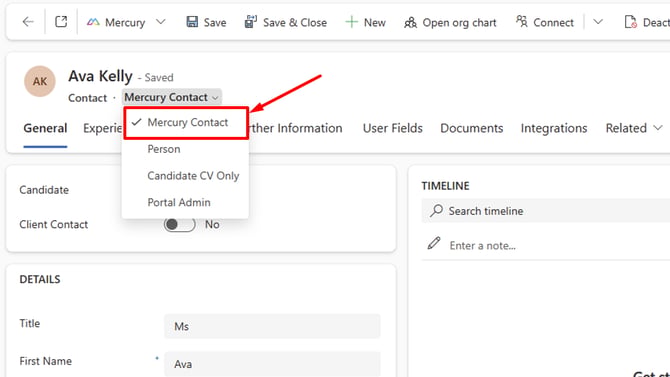Select Mercury Contact in the form list
Viewport: 670px width, 377px height.
[x=186, y=123]
